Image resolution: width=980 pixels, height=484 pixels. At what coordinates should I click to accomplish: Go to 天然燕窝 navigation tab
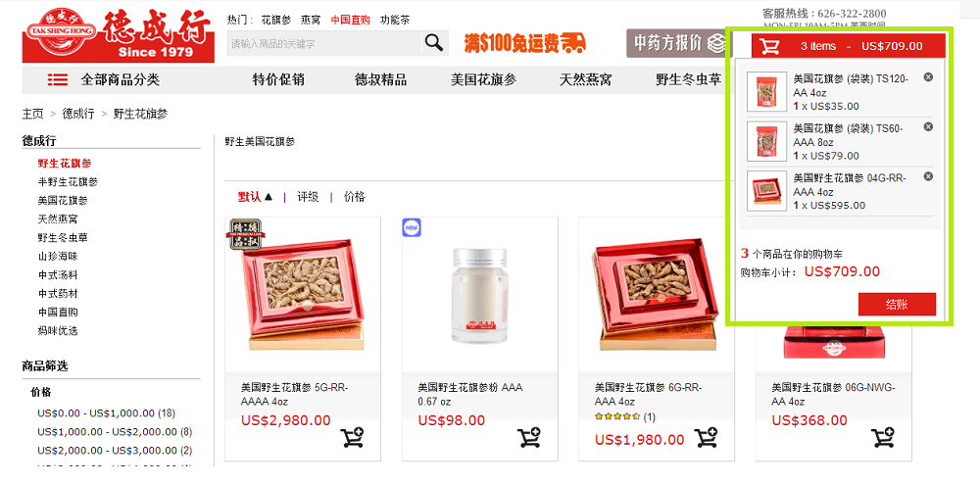coord(585,80)
